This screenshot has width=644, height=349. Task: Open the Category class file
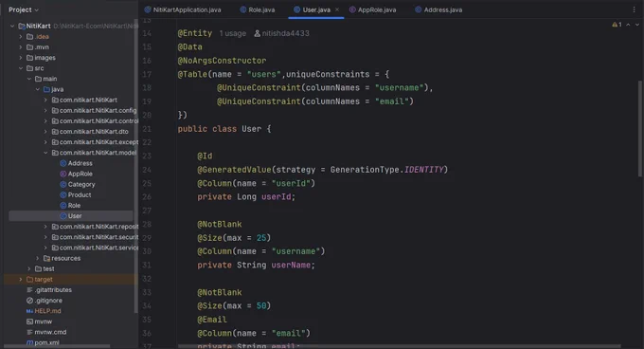coord(81,185)
